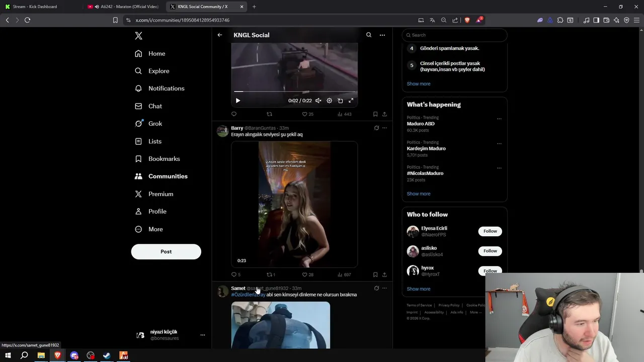This screenshot has width=644, height=362.
Task: Open Profile from the sidebar
Action: tap(151, 212)
